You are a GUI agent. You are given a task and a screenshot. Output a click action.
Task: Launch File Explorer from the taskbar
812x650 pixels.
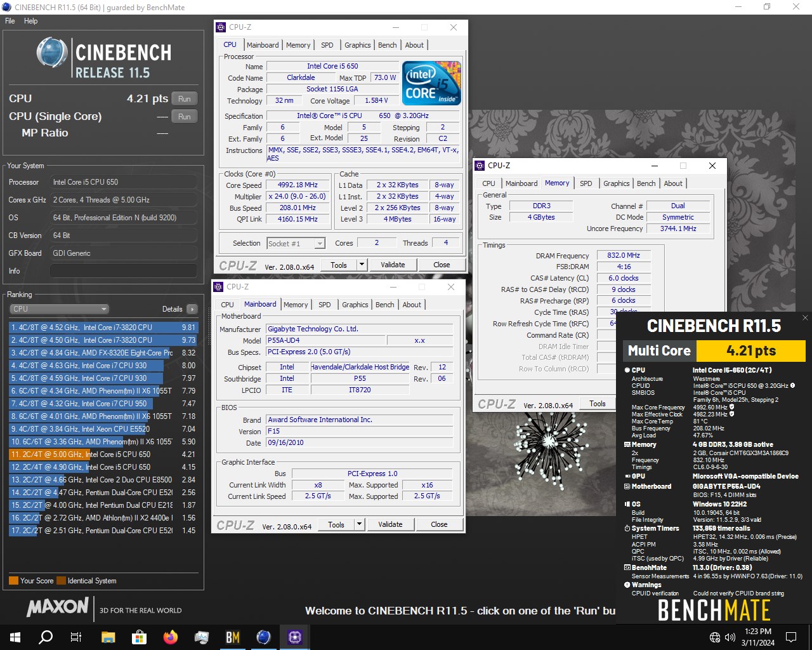click(108, 637)
